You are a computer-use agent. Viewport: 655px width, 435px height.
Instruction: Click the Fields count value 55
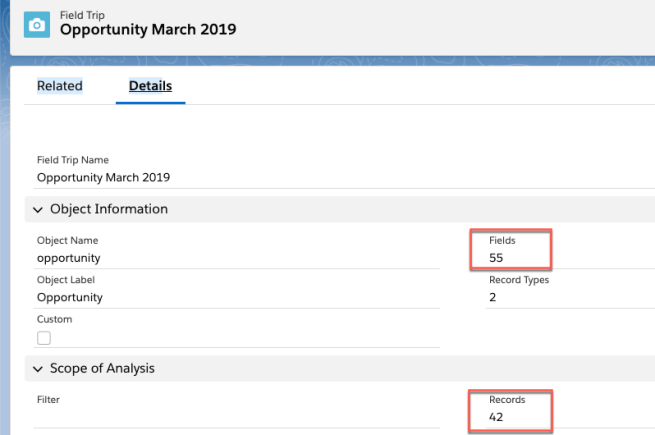[x=498, y=258]
